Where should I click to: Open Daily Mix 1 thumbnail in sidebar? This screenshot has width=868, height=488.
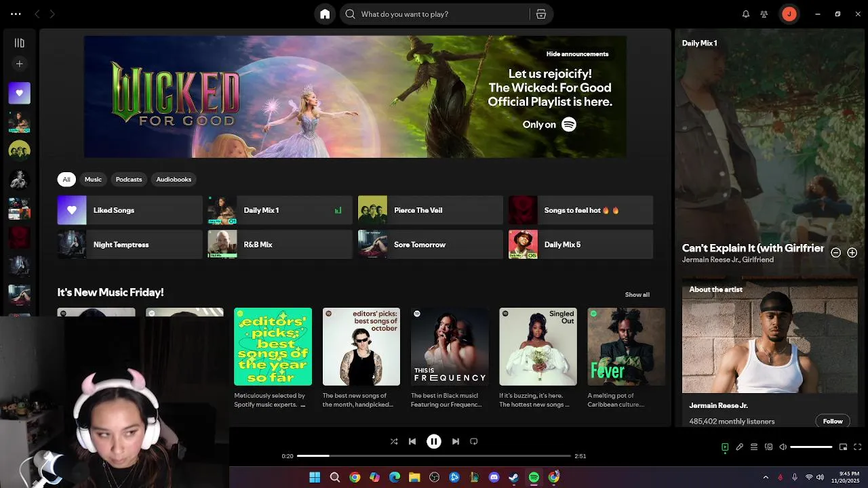pos(19,122)
